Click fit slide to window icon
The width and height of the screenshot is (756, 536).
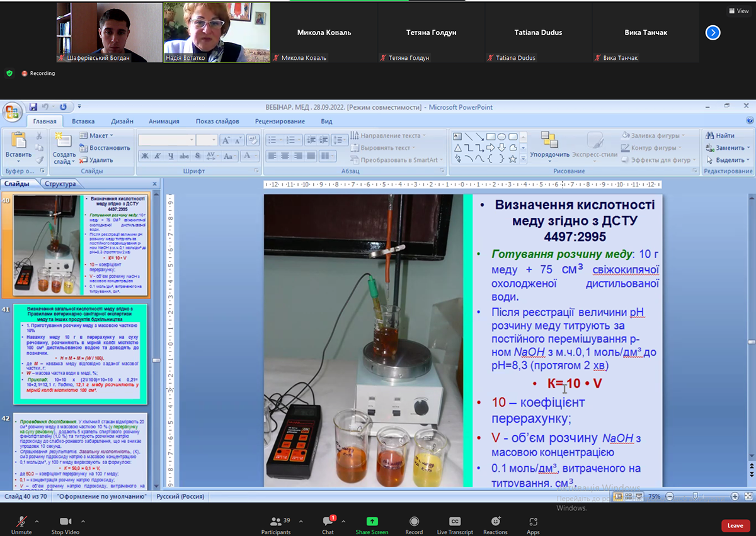point(748,496)
